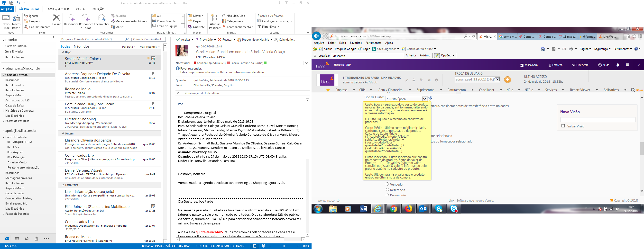Click the Linx notification bell icon

618,65
